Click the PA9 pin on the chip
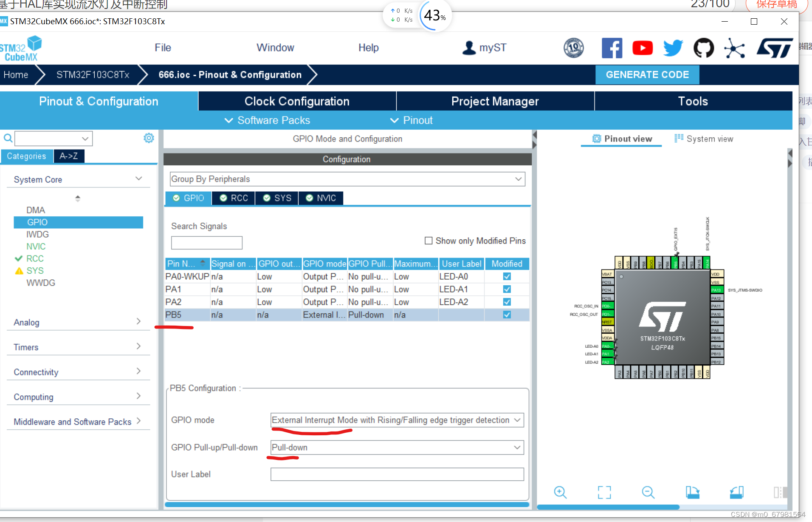 pyautogui.click(x=716, y=322)
